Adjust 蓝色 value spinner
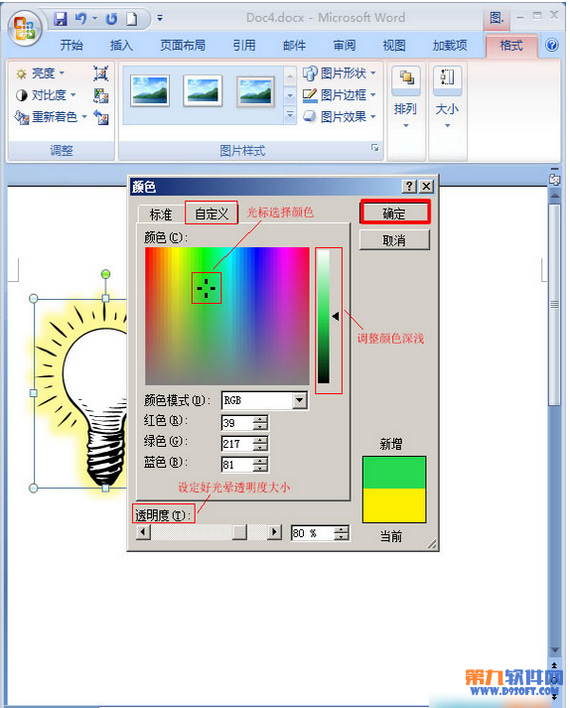This screenshot has height=708, width=570. 261,465
